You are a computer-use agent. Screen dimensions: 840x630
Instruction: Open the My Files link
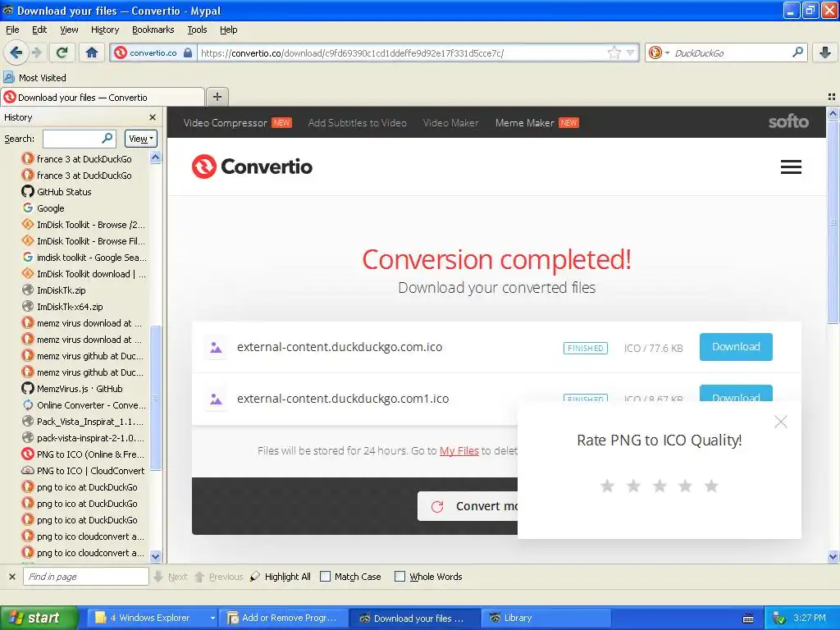coord(459,451)
